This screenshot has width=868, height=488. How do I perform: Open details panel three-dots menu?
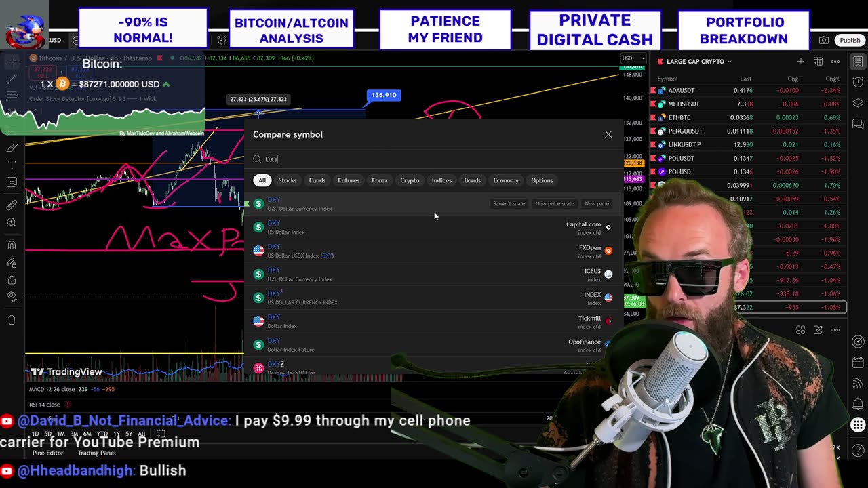pos(835,330)
